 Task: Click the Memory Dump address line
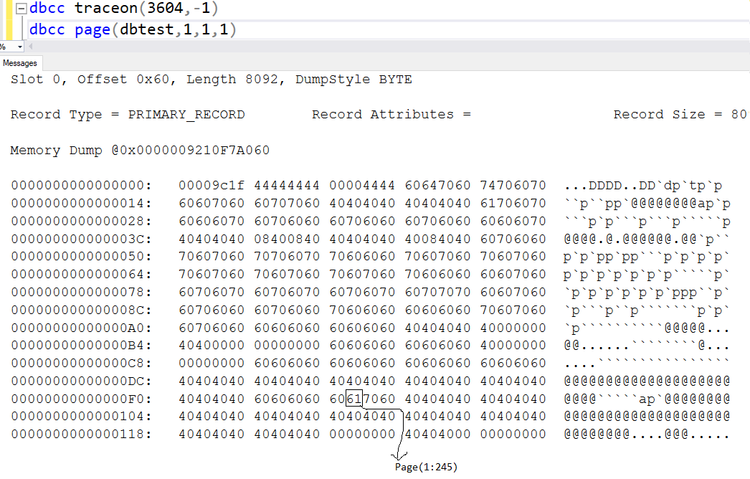pyautogui.click(x=140, y=150)
